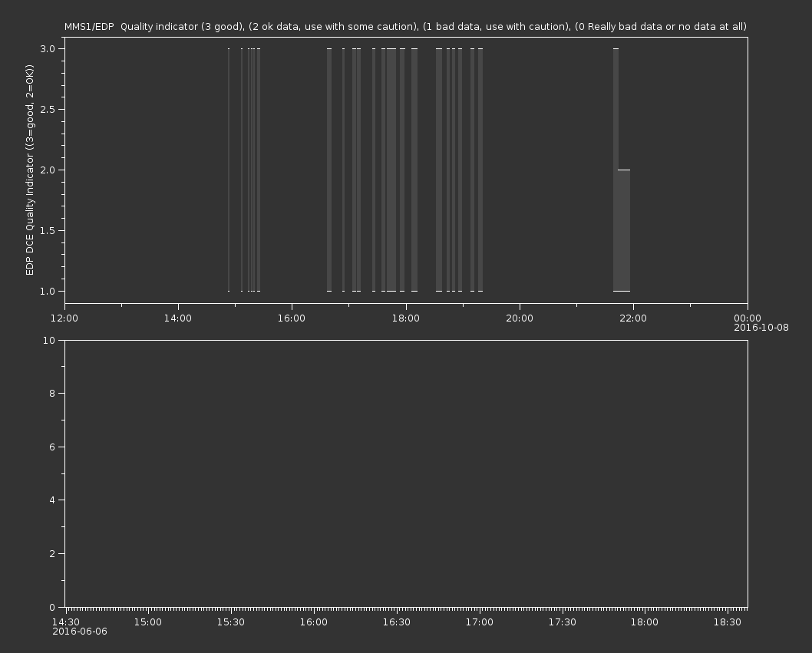812x653 pixels.
Task: Click the 20:00 time label
Action: 520,318
